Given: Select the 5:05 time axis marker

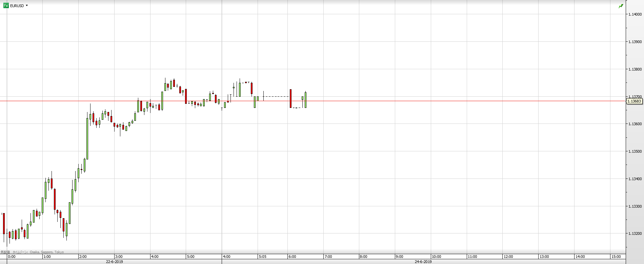Looking at the screenshot, I should (262, 257).
